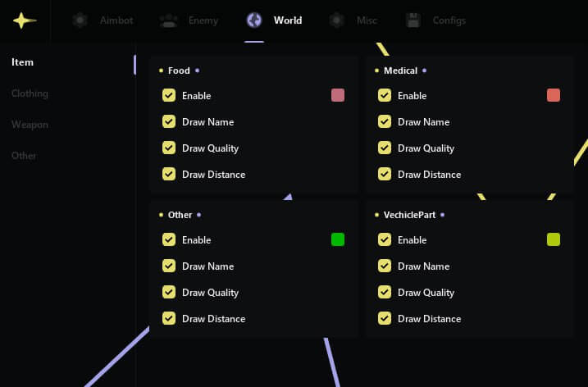Open the Medical red color swatch

point(554,95)
